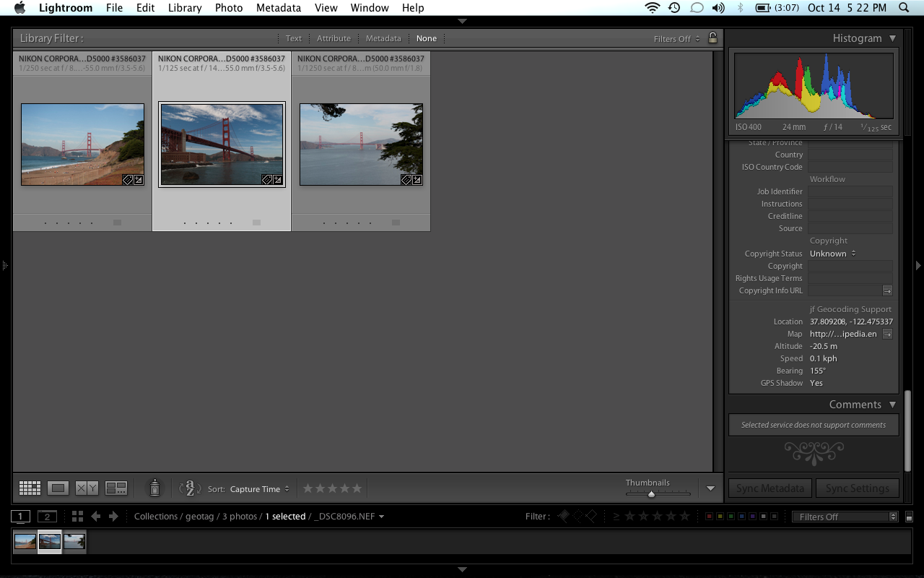Click the Location coordinates value 37.809208
Screen dimensions: 924x578
click(851, 322)
